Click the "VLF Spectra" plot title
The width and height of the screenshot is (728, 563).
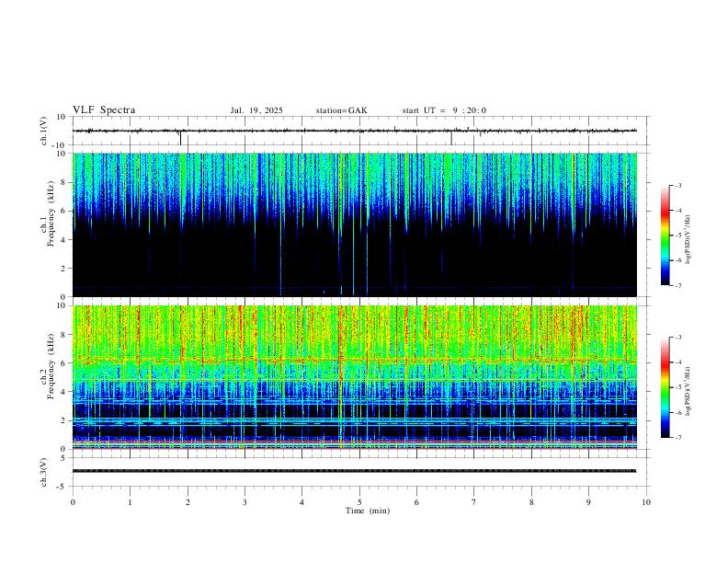tap(104, 110)
